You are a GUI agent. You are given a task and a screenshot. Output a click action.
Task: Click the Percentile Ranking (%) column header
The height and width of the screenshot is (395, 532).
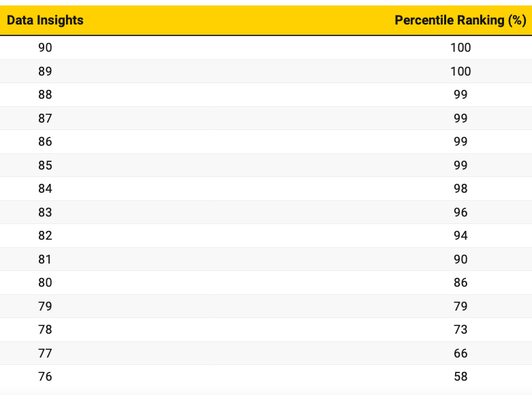click(460, 20)
